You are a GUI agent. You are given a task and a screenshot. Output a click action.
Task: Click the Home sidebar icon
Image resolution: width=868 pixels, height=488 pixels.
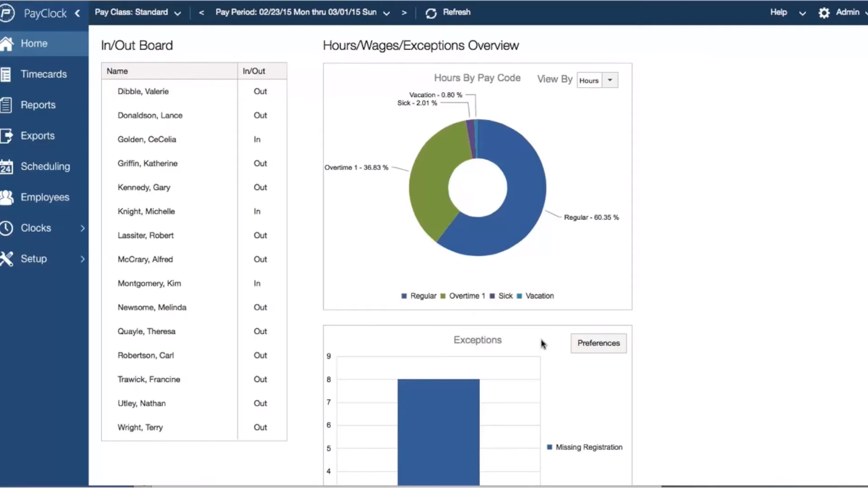7,43
